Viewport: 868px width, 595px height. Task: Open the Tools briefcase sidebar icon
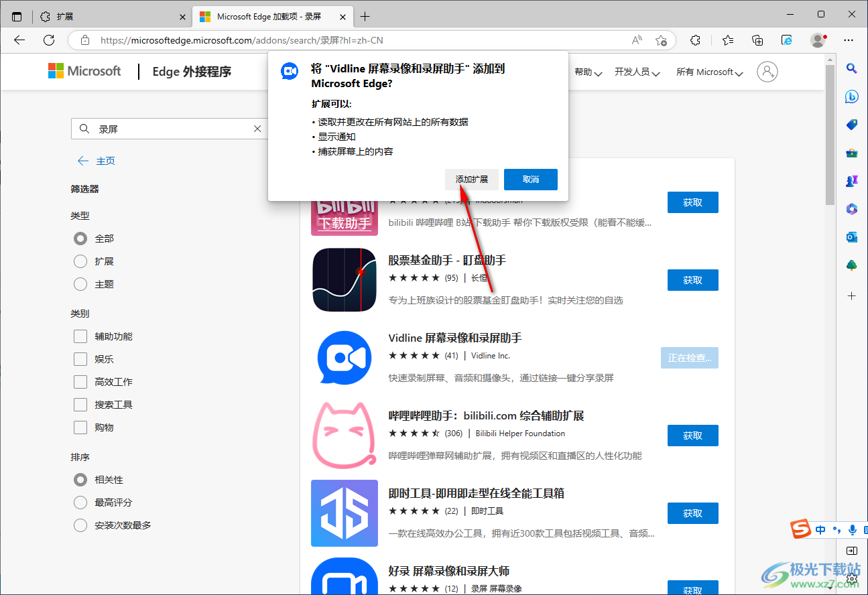(x=852, y=153)
